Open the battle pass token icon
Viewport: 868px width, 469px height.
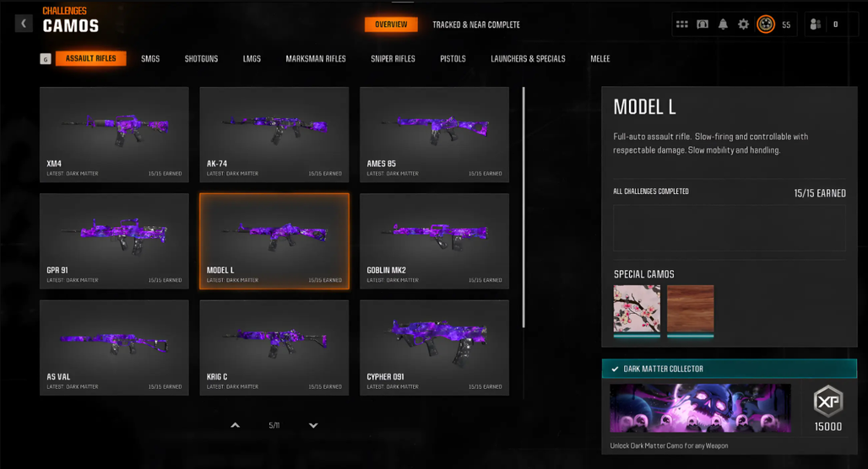pyautogui.click(x=703, y=24)
